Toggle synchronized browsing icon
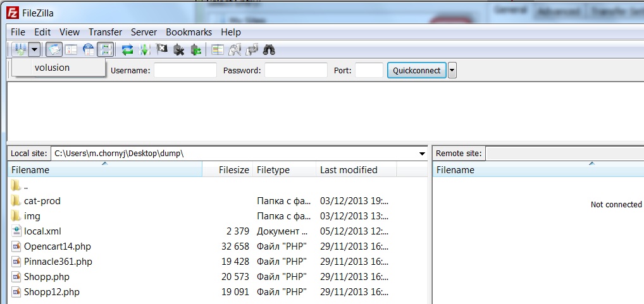Screen dimensions: 644x304 251,50
